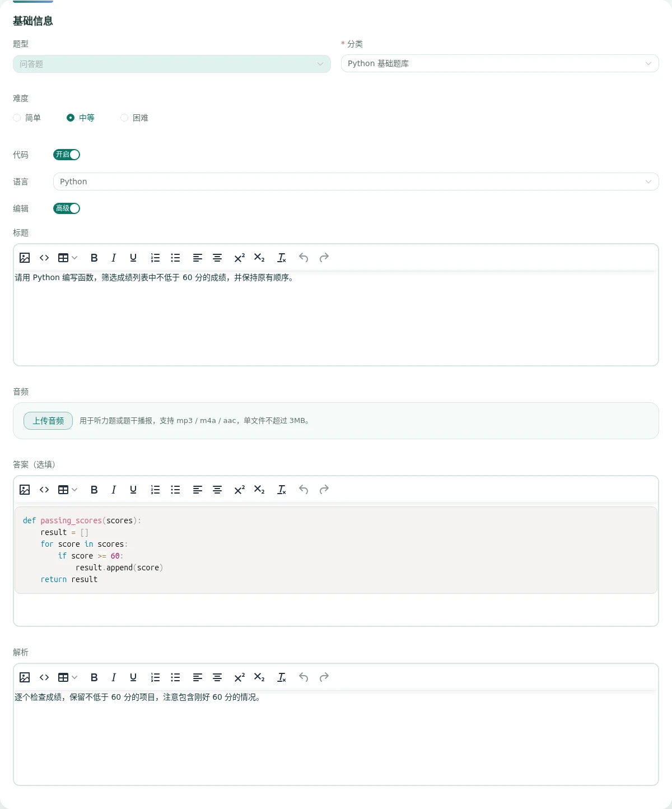Align text left in 标题 editor
The image size is (672, 809).
point(198,258)
